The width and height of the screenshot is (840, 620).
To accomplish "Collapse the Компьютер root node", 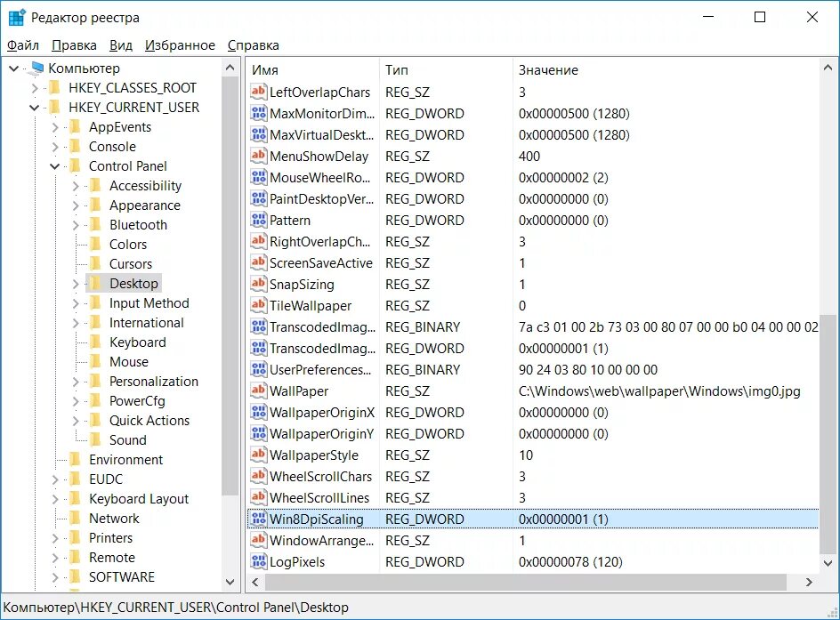I will [x=14, y=68].
